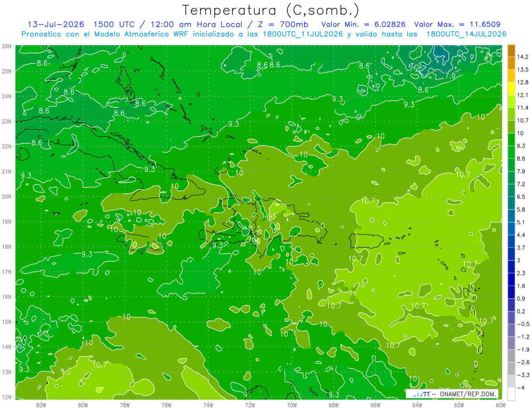Click the white swatch below -4

[x=512, y=393]
